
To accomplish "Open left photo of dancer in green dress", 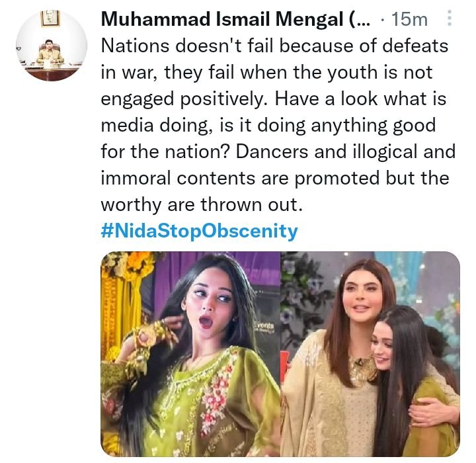I will point(190,354).
